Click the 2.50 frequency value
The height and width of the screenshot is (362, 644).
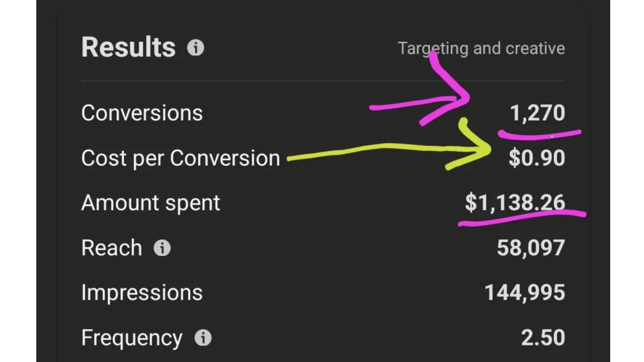click(x=543, y=338)
